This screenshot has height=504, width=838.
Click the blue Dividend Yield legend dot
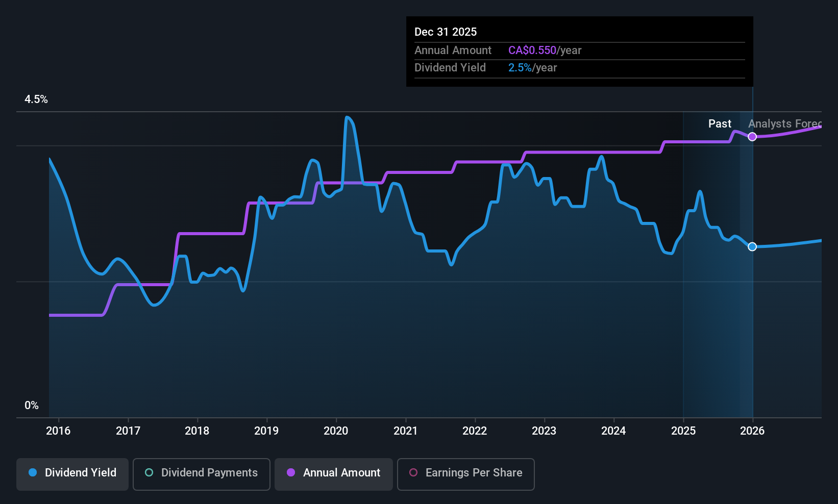click(32, 473)
